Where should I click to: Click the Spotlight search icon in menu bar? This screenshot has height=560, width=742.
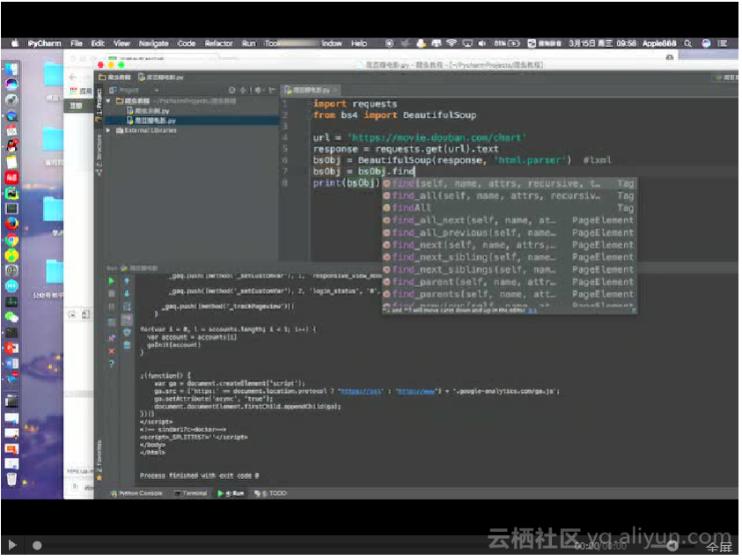[689, 43]
